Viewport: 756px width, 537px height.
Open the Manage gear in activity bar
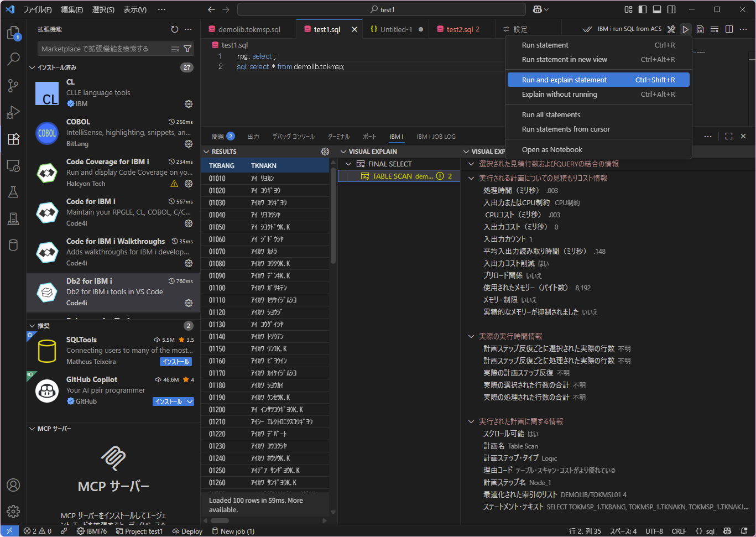(x=13, y=511)
